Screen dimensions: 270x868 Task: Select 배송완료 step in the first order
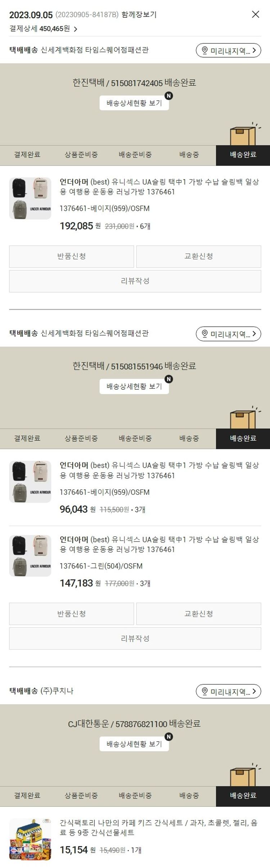point(243,155)
